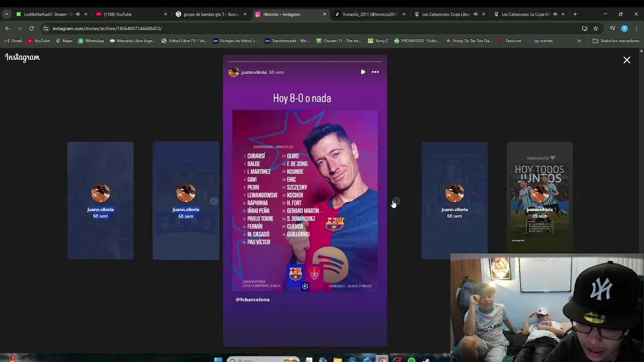644x362 pixels.
Task: Switch to the (108) YouTube tab
Action: [132, 14]
